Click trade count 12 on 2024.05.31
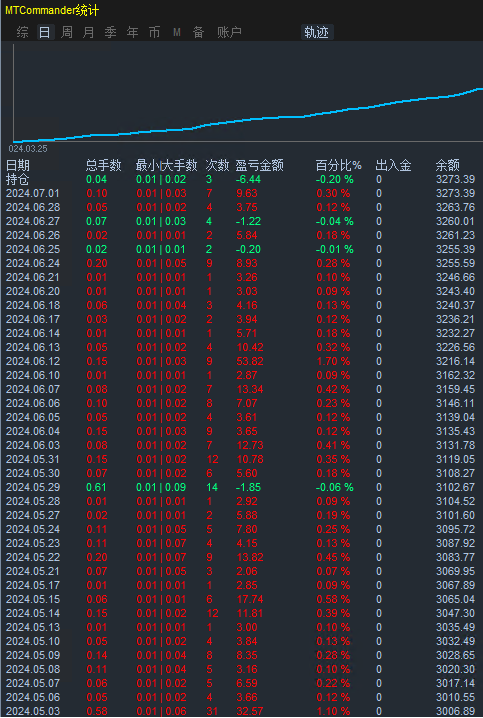 (x=212, y=459)
